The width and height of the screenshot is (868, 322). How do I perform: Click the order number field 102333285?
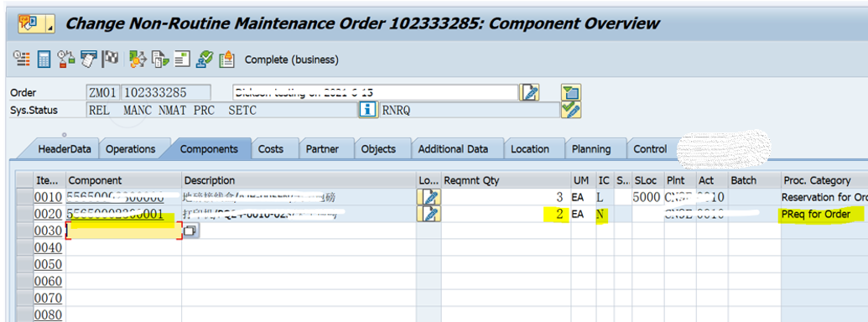166,92
